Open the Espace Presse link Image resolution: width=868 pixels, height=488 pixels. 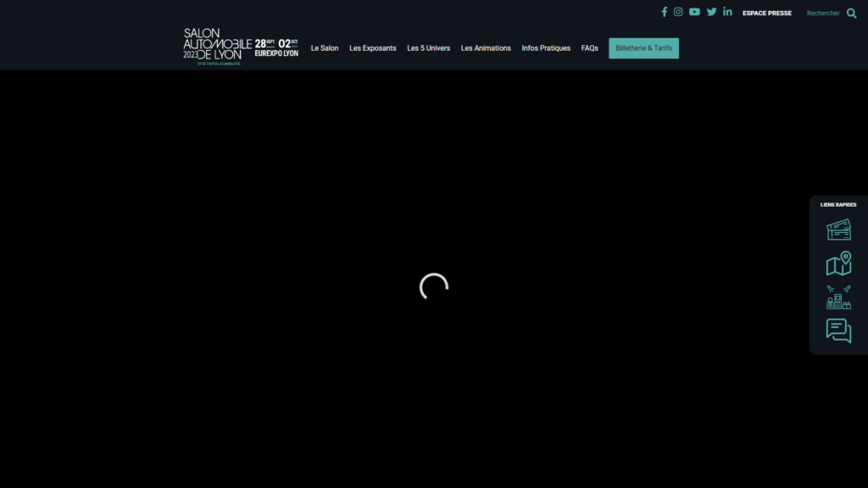click(767, 13)
